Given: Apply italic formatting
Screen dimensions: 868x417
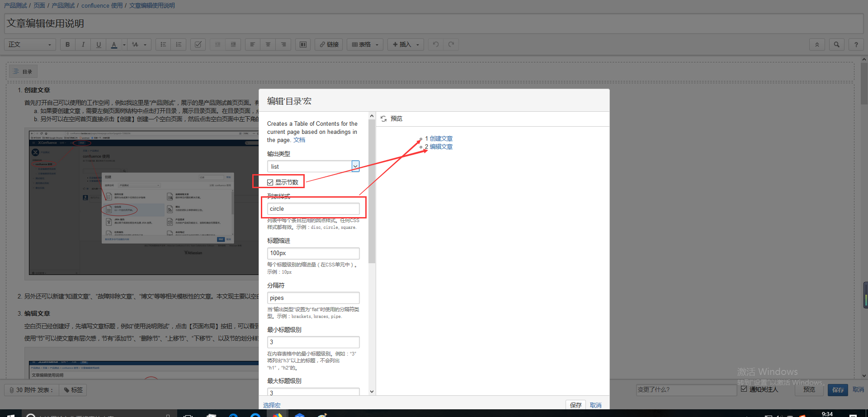Looking at the screenshot, I should click(83, 44).
